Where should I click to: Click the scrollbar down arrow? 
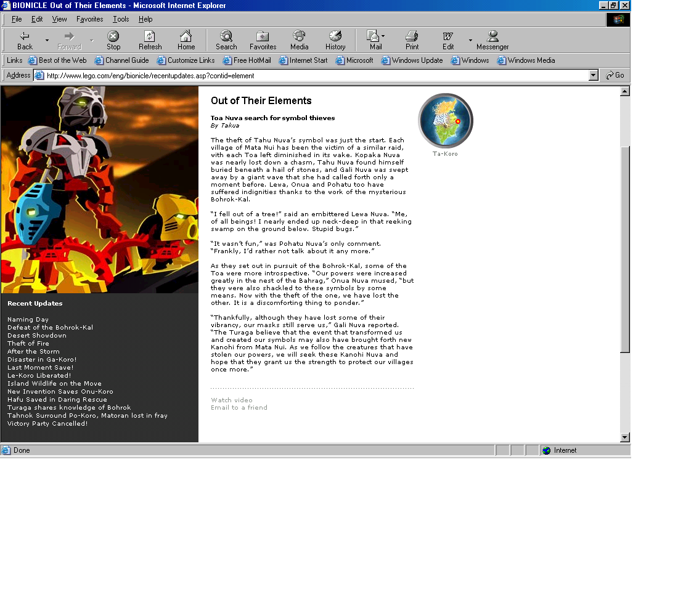coord(625,437)
